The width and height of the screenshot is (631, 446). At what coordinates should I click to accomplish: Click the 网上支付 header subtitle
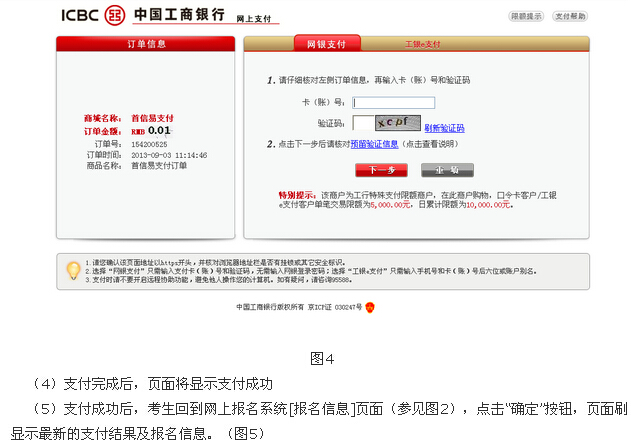point(254,19)
